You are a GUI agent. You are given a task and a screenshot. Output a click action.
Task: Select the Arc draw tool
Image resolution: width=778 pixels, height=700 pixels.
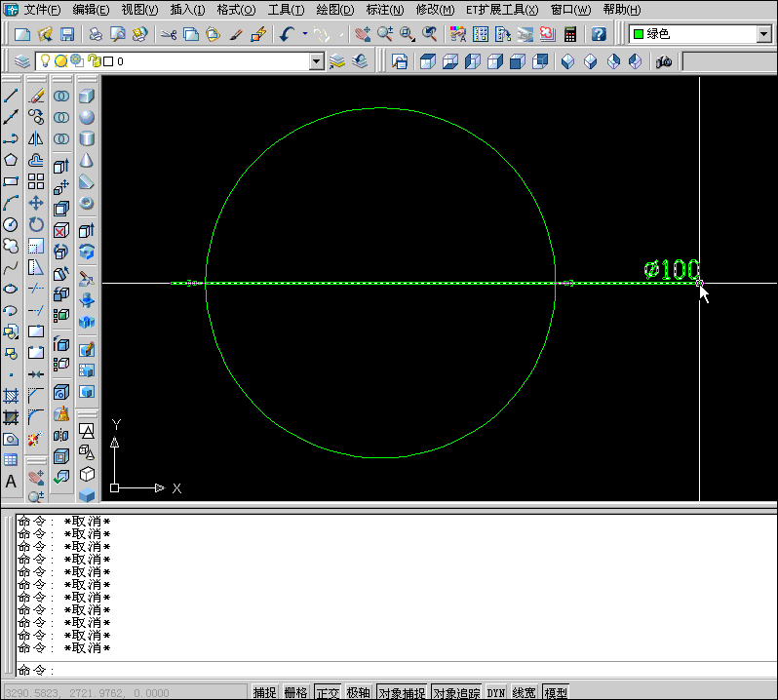(11, 203)
